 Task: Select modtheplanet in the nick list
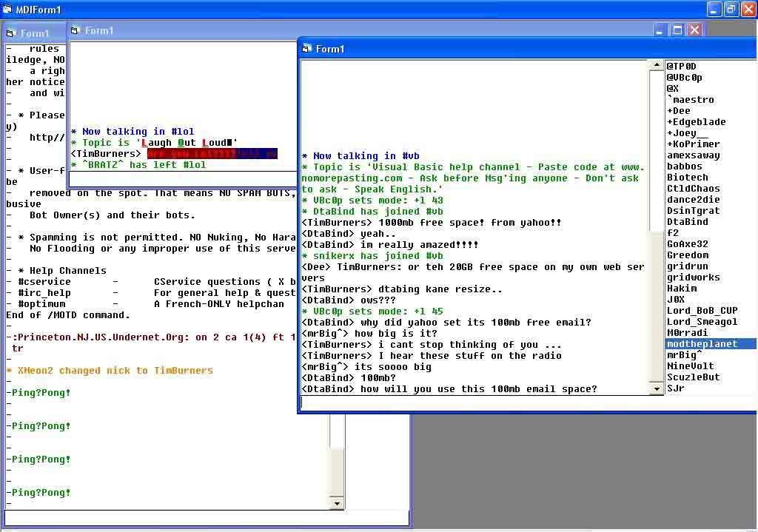(702, 344)
